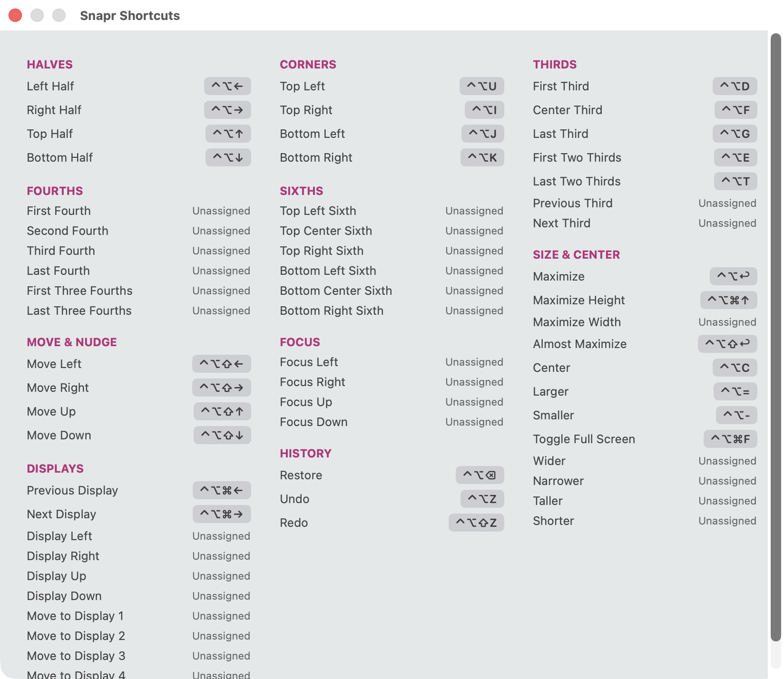Viewport: 784px width, 679px height.
Task: Click the Bottom Right corner shortcut
Action: pos(482,157)
